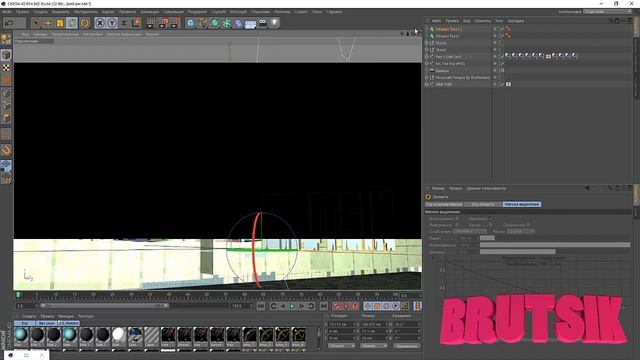
Task: Click the recent tool icon beside Rotate
Action: (84, 23)
